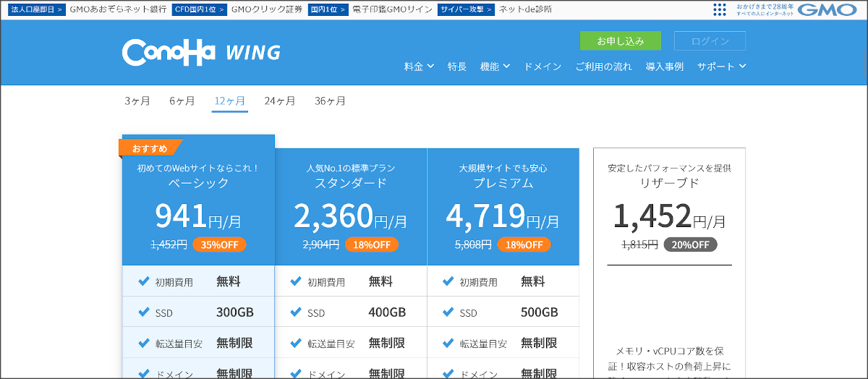The width and height of the screenshot is (868, 379).
Task: Click the 4,719円/月 price
Action: [x=503, y=215]
